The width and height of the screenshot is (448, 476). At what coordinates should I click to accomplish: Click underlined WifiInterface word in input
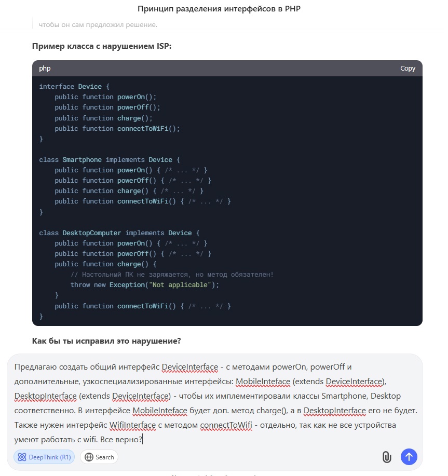pyautogui.click(x=132, y=425)
